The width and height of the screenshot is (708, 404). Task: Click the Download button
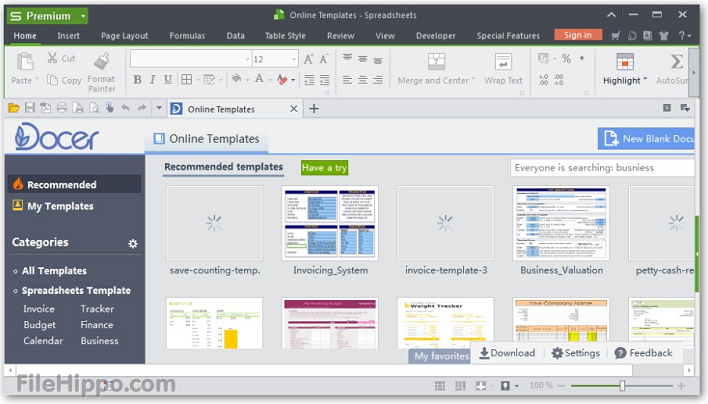(x=508, y=353)
